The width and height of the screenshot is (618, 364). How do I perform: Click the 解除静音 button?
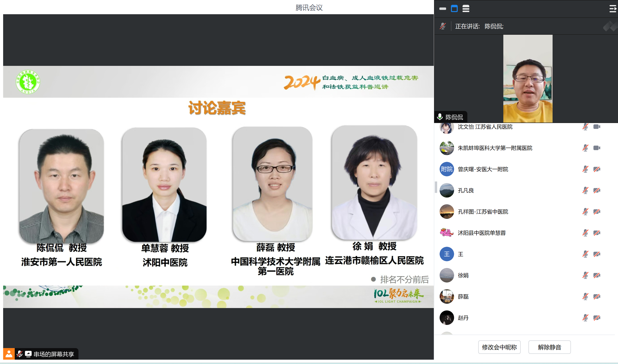pos(549,347)
